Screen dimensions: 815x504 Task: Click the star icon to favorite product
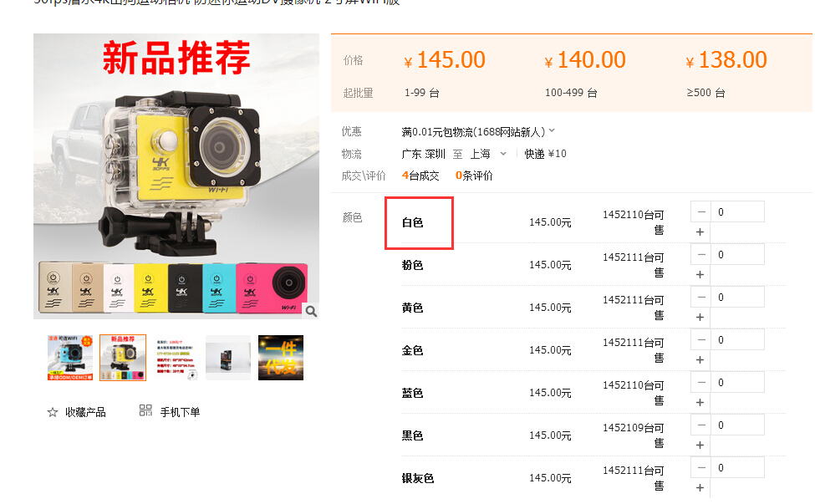[53, 412]
